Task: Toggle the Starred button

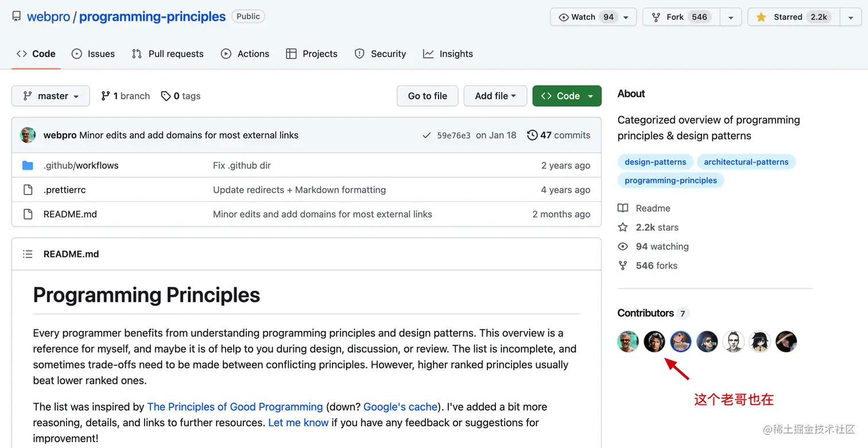Action: [793, 17]
